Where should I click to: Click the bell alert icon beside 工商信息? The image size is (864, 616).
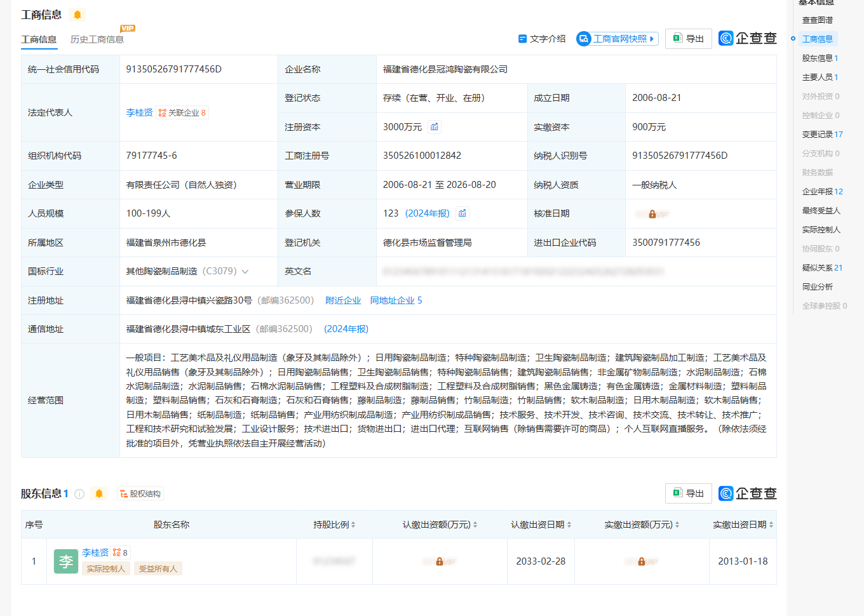[78, 15]
